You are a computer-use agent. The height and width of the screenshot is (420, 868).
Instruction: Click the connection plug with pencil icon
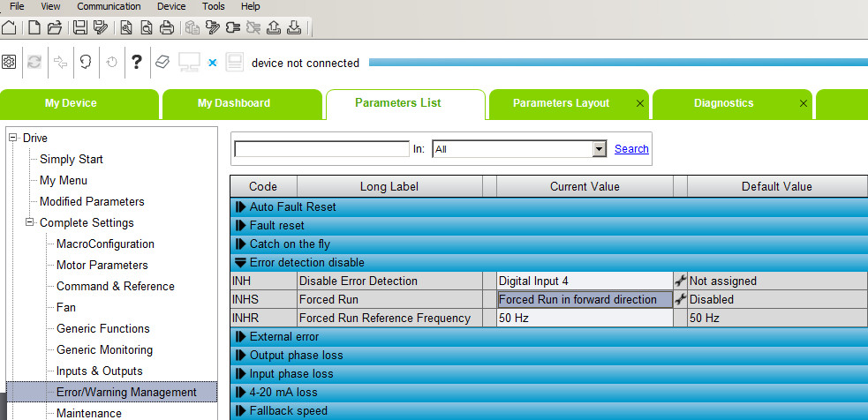[x=213, y=27]
